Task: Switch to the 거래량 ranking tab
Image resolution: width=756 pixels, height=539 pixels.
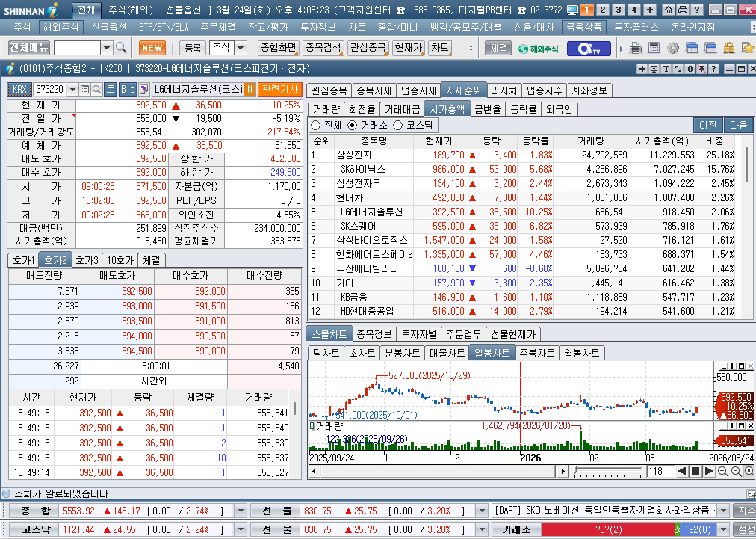Action: tap(326, 109)
